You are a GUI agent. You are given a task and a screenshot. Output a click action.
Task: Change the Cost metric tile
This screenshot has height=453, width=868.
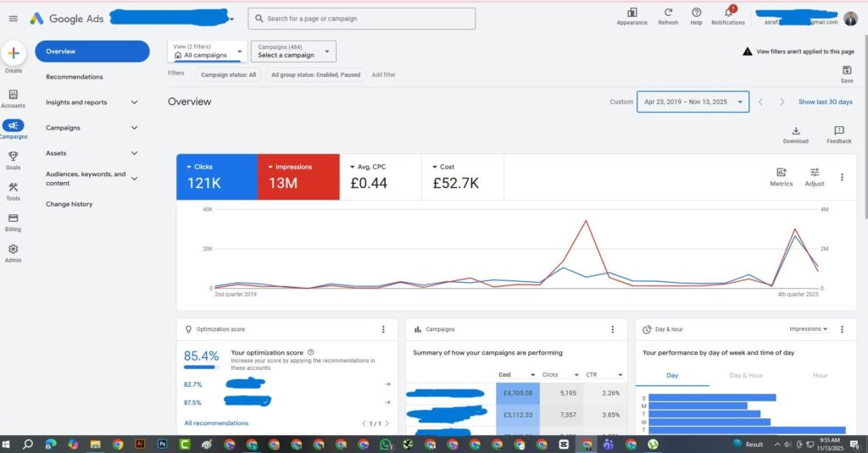coord(463,177)
